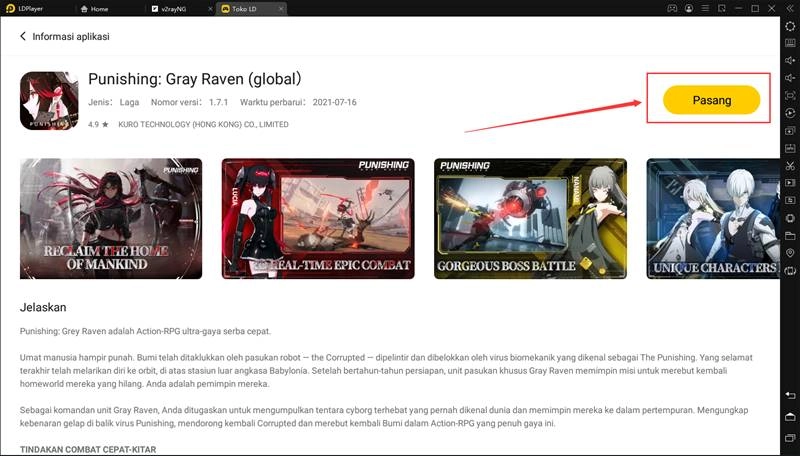Click the circular play-arrow icon in sidebar
Screen dimensions: 800x456
pyautogui.click(x=790, y=113)
